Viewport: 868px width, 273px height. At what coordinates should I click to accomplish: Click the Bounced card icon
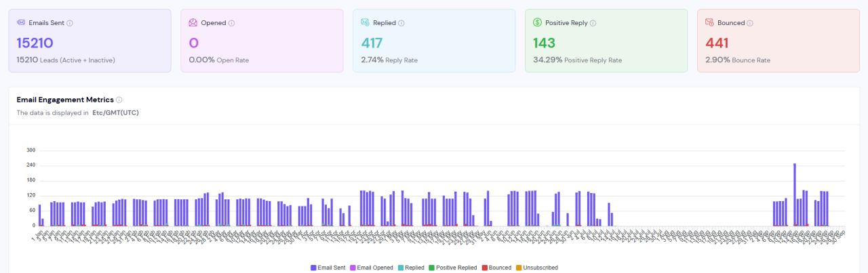pos(710,22)
